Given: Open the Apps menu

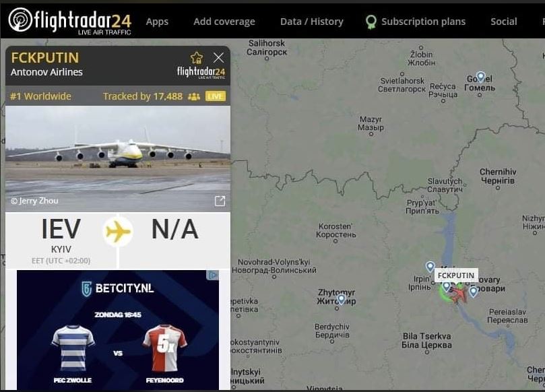Looking at the screenshot, I should pos(157,22).
